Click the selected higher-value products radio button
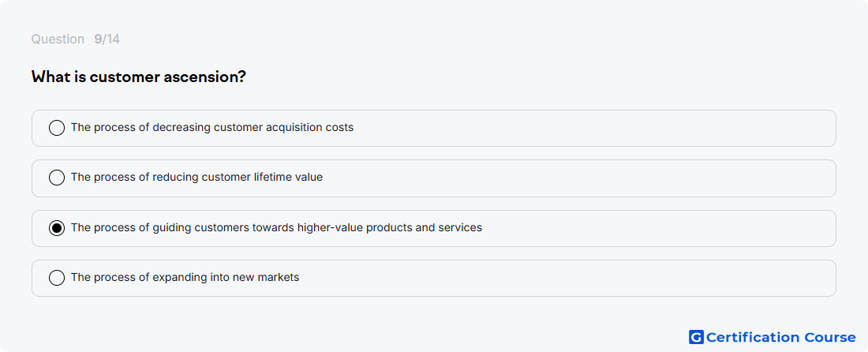868x352 pixels. pyautogui.click(x=57, y=228)
